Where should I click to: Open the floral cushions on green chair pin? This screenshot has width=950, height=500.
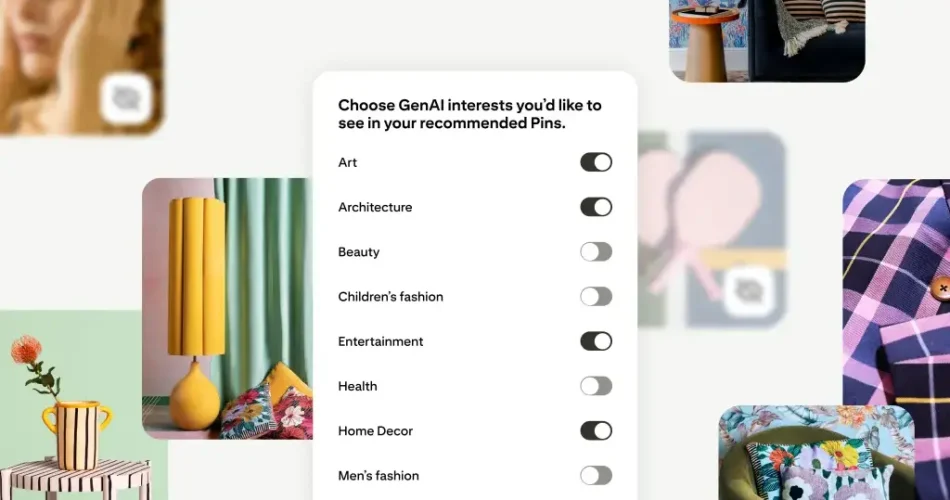point(816,453)
